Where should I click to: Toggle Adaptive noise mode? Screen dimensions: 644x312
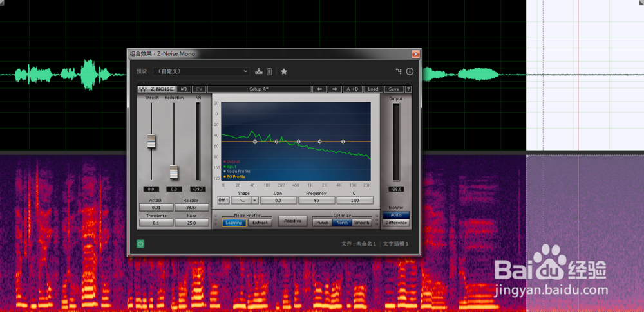[292, 221]
